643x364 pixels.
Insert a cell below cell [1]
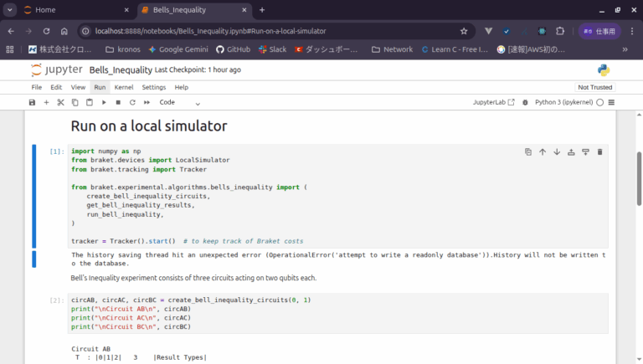[x=585, y=152]
